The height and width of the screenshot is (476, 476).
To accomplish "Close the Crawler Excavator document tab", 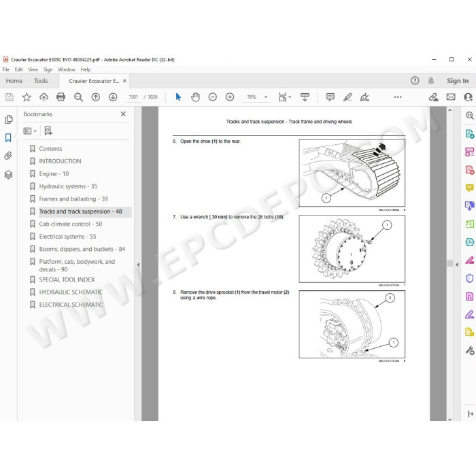I will point(124,81).
